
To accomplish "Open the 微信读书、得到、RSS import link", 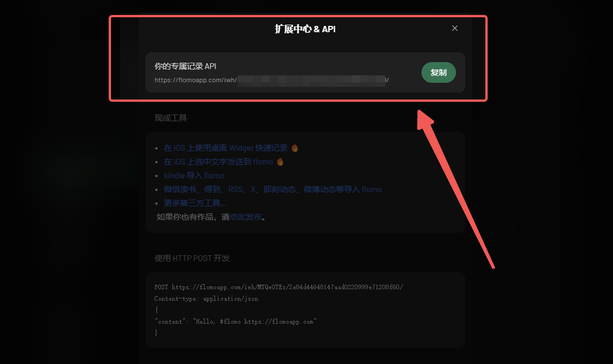I will click(273, 189).
